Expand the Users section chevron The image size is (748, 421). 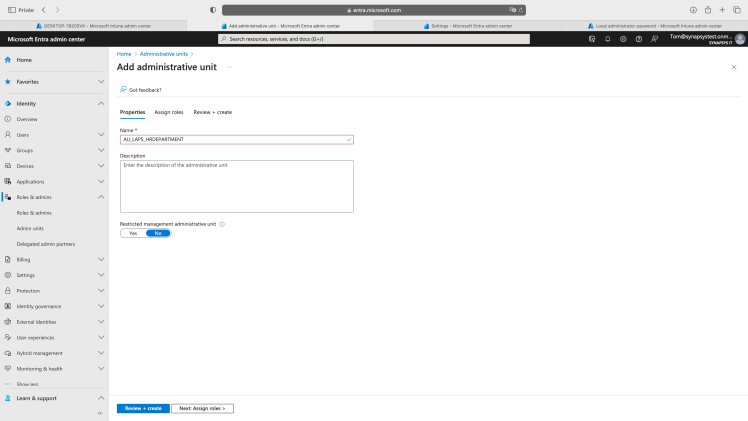pos(101,134)
